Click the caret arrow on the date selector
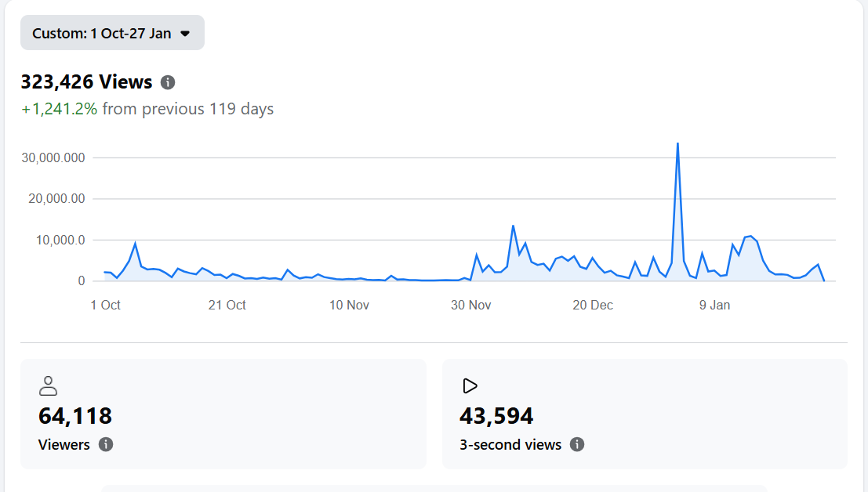The height and width of the screenshot is (492, 868). click(185, 34)
